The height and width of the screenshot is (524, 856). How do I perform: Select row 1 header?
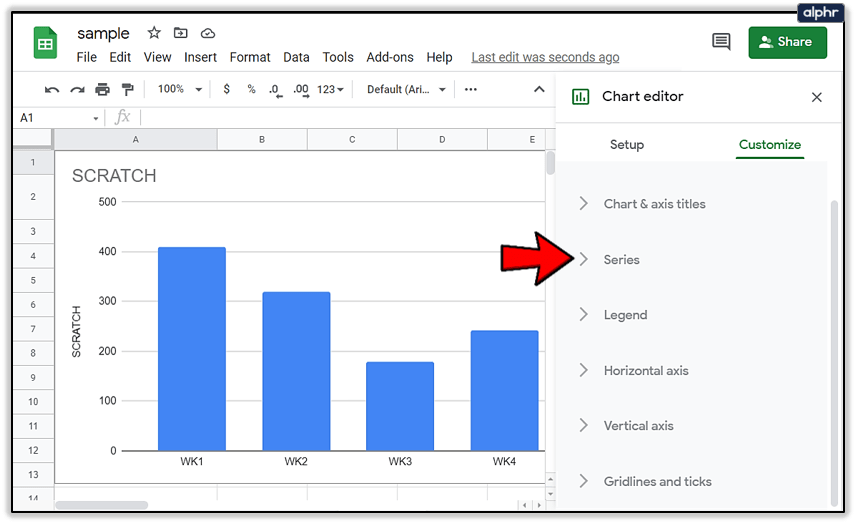click(x=33, y=162)
